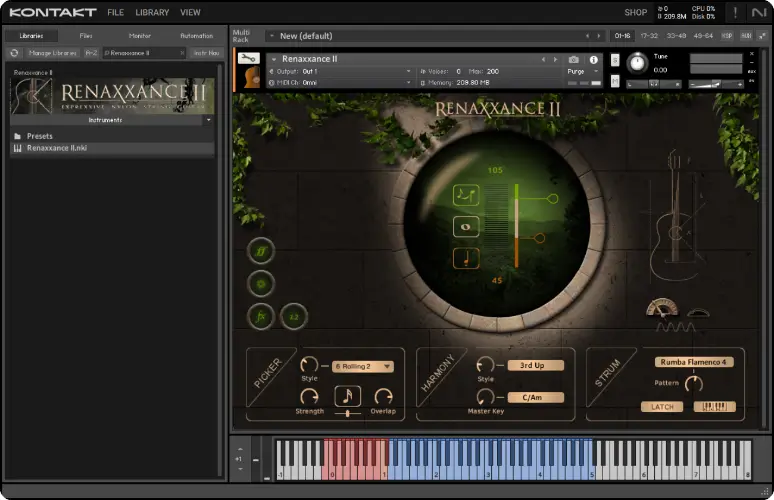
Task: Click the Manage Libraries button
Action: (52, 52)
